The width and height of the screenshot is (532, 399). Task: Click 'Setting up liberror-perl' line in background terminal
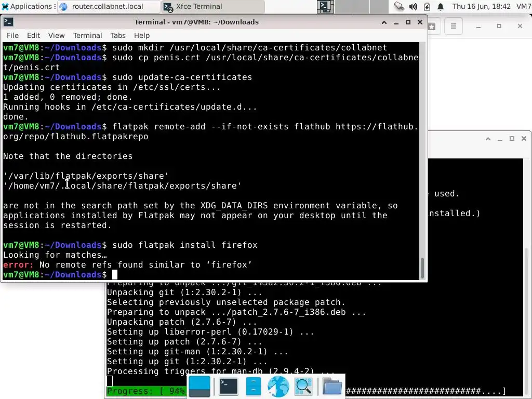pyautogui.click(x=210, y=332)
